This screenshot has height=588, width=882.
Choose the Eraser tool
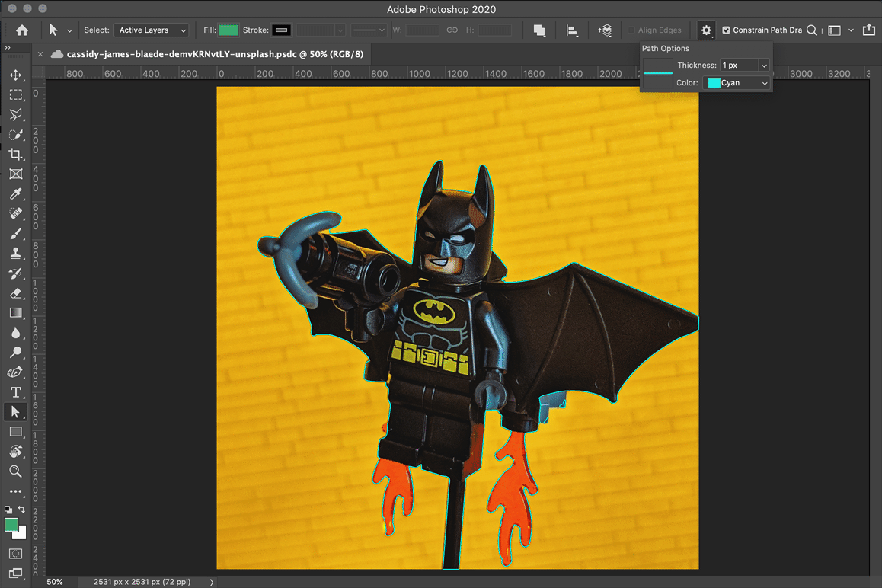click(15, 293)
